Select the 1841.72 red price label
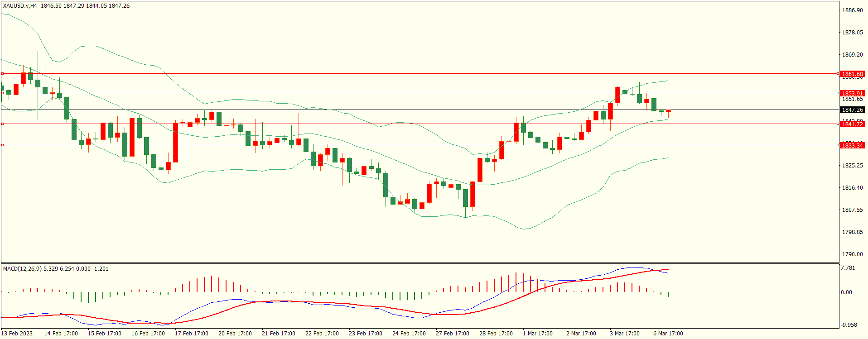The height and width of the screenshot is (339, 868). click(x=852, y=124)
